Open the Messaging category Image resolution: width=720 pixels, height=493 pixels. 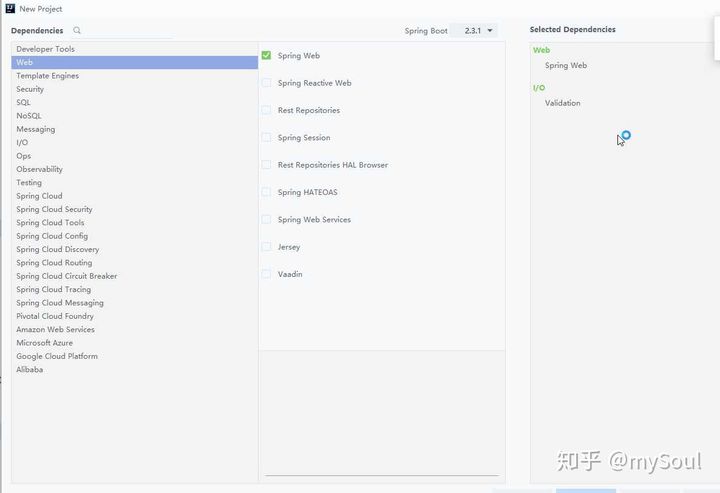click(x=135, y=129)
